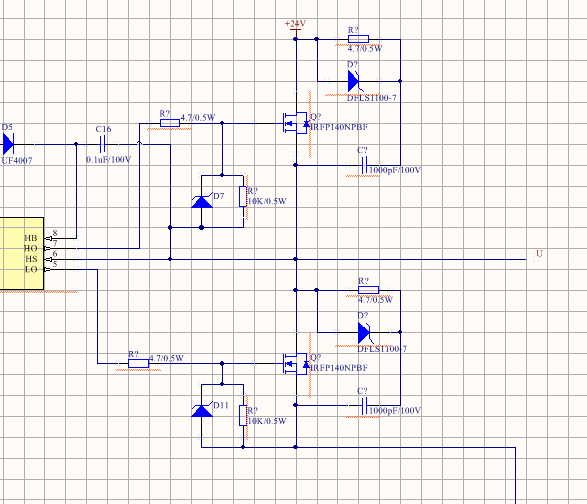Click the D7 designator text

219,196
